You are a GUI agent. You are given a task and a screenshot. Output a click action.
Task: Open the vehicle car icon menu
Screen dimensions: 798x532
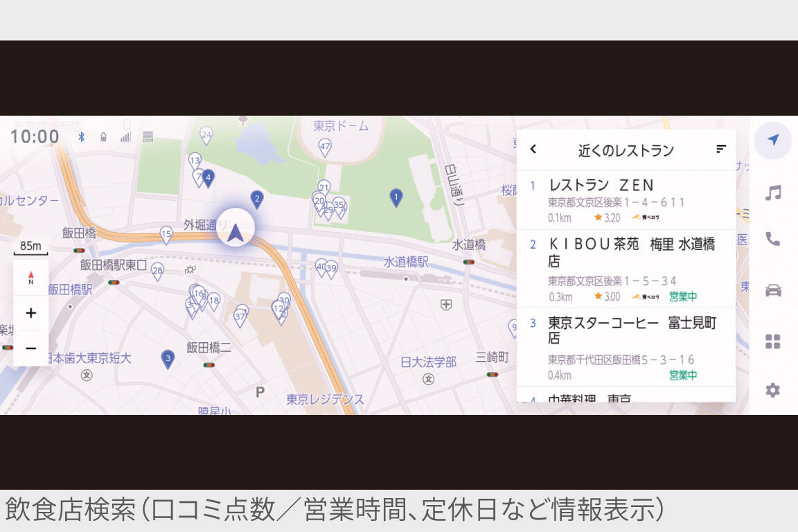(772, 290)
